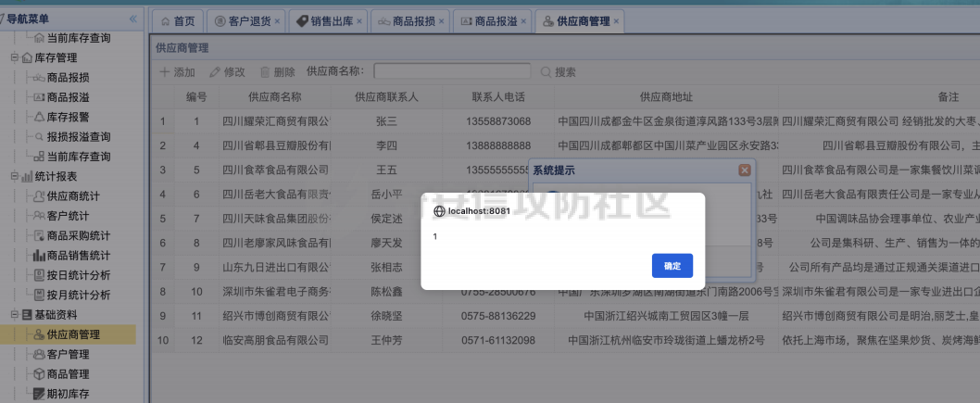
Task: Click the 确定 button in the alert dialog
Action: pyautogui.click(x=672, y=266)
